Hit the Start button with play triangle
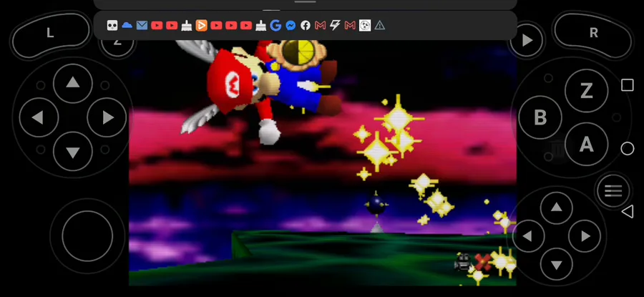 pos(527,40)
